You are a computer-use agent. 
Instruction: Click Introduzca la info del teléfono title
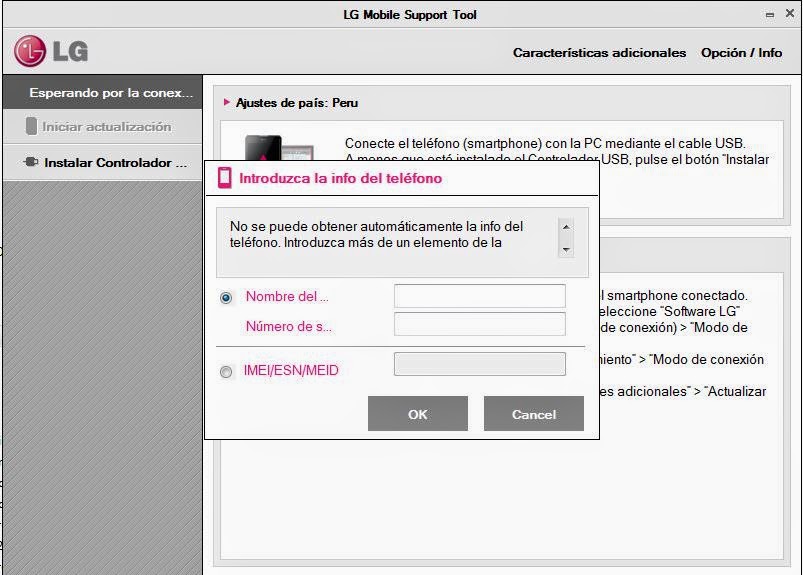(x=341, y=178)
